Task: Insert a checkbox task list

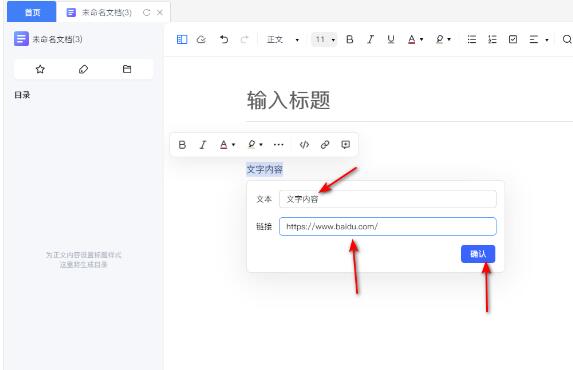Action: tap(513, 39)
